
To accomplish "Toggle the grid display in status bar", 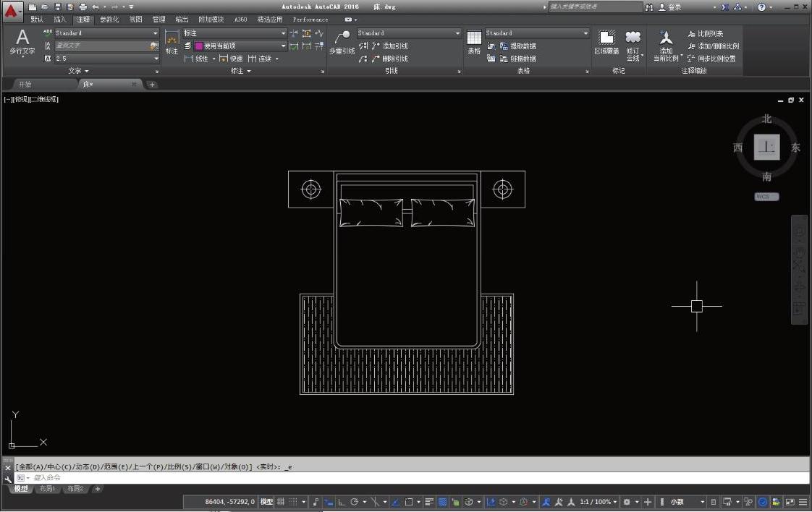I will pyautogui.click(x=281, y=502).
